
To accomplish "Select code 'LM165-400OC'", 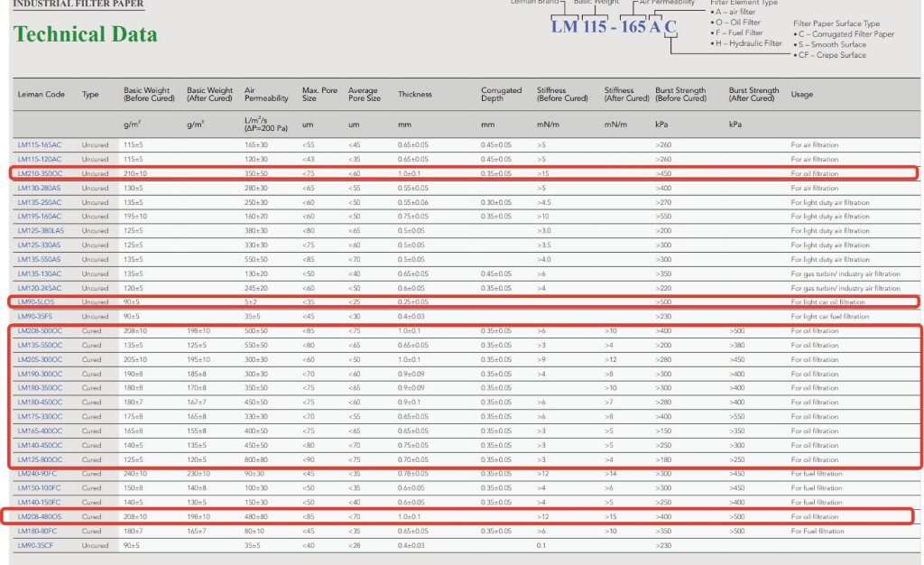I will click(40, 431).
